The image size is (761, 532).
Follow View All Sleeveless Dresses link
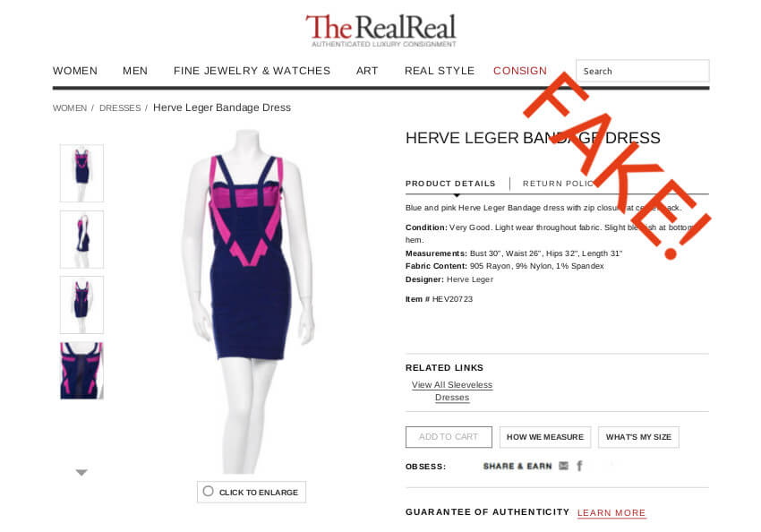[x=452, y=390]
